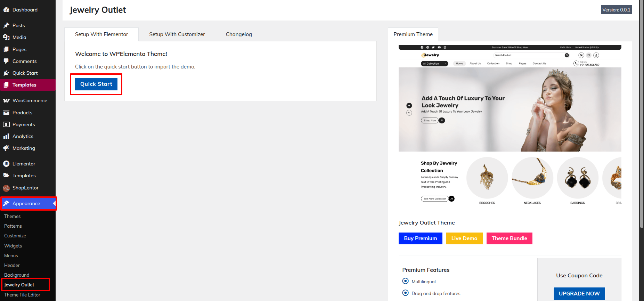This screenshot has width=644, height=301.
Task: Open the Changelog tab
Action: click(239, 34)
